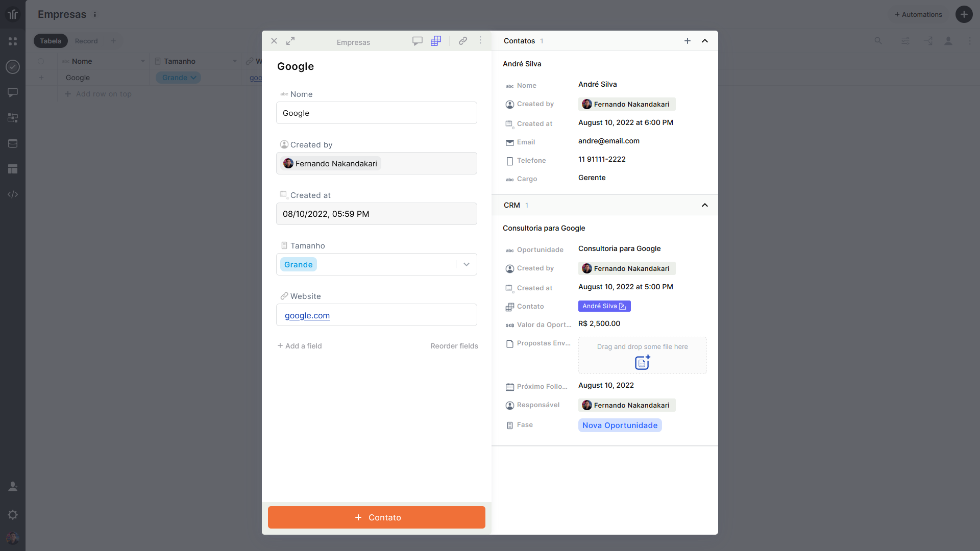Select the row header checkbox
Viewport: 980px width, 551px height.
coord(41,61)
